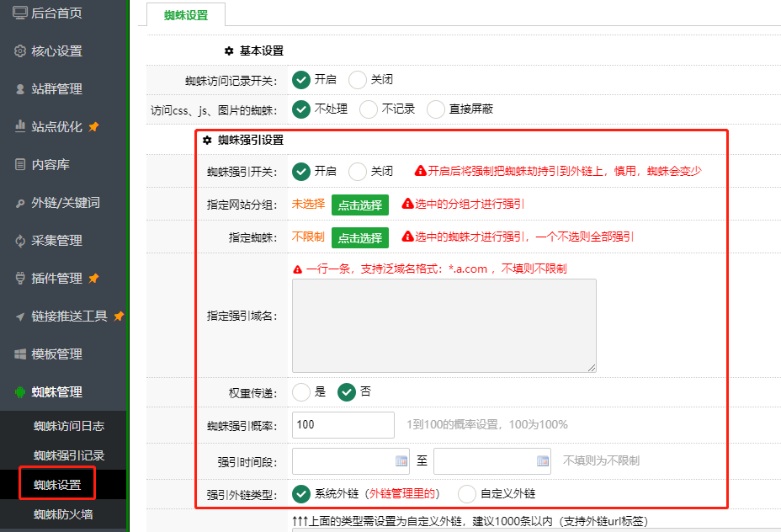Screen dimensions: 781x532
Task: Select 直接屏蔽 for css/js/图片 spider access
Action: pyautogui.click(x=436, y=109)
